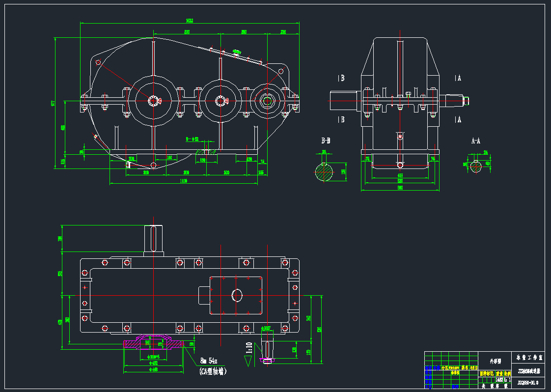Pick the magenta hatched shaft end section
This screenshot has height=392, width=551.
click(154, 342)
